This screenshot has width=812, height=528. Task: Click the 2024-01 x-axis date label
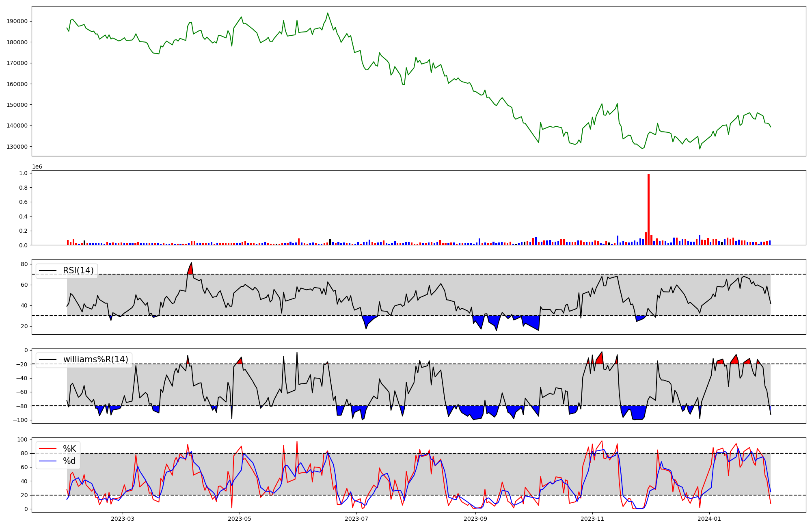click(x=709, y=519)
